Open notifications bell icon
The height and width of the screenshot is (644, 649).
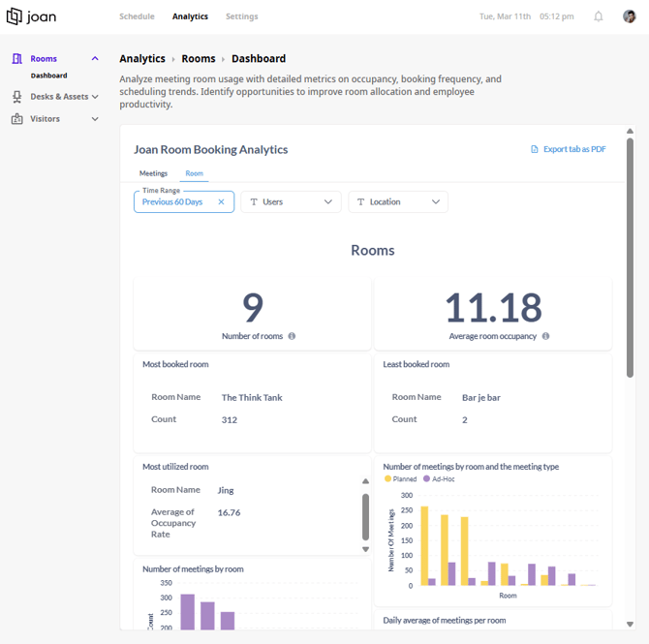coord(598,16)
